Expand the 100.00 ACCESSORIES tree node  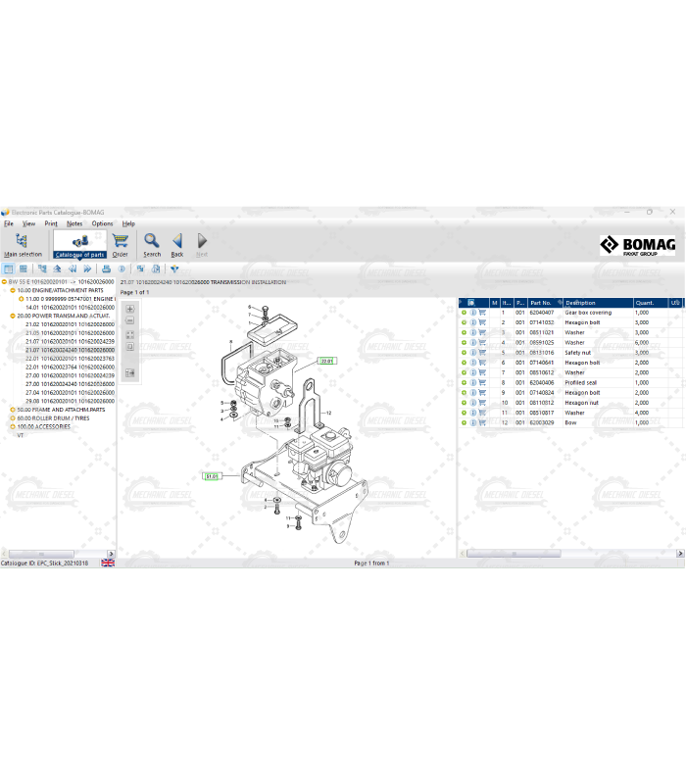(13, 426)
